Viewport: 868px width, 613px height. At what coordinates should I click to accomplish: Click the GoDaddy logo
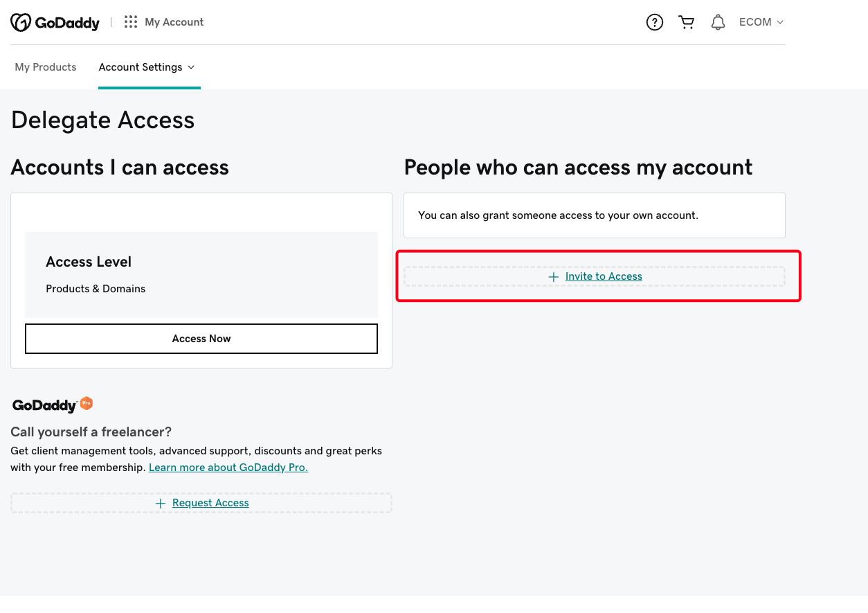[x=55, y=22]
